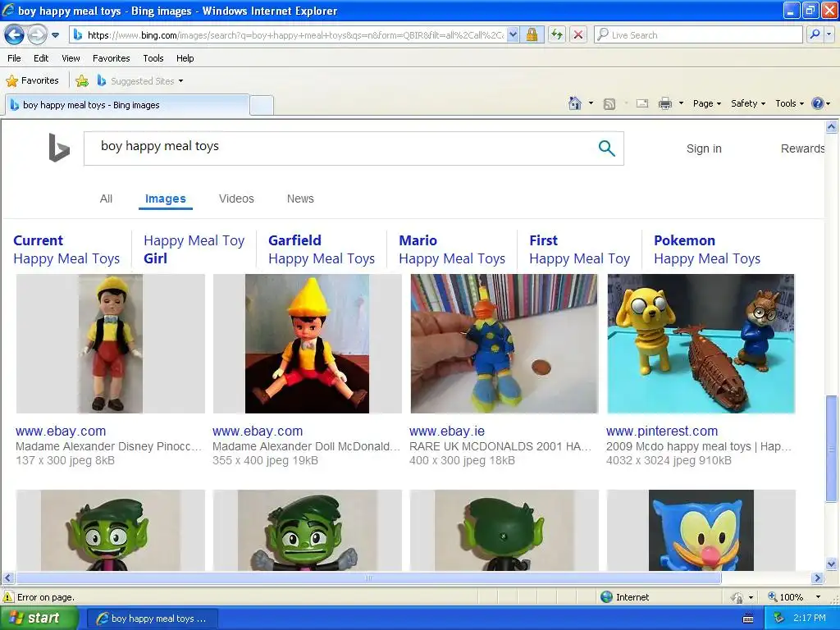Open the View menu
Image resolution: width=840 pixels, height=630 pixels.
pyautogui.click(x=71, y=58)
